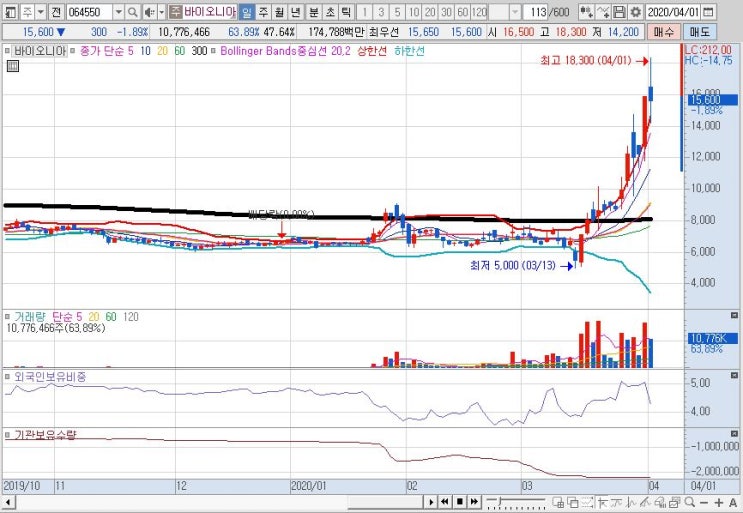Click the rewind replay button

click(444, 502)
